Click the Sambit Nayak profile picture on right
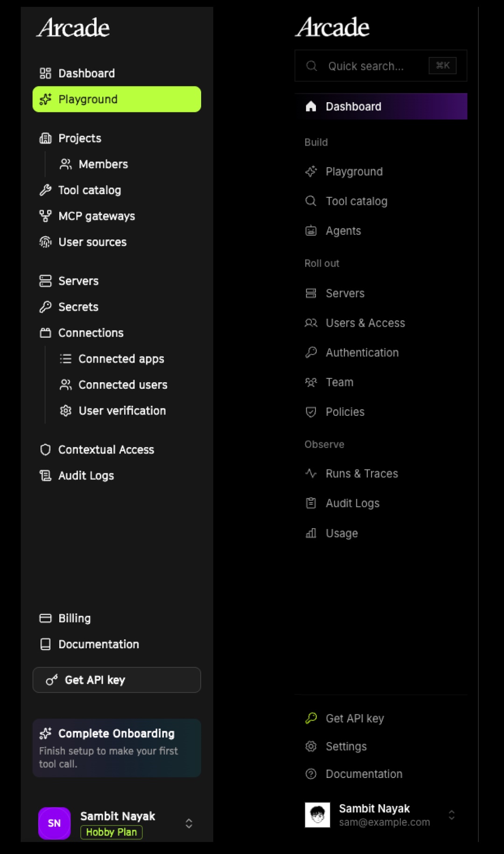Viewport: 504px width, 854px height. (317, 815)
